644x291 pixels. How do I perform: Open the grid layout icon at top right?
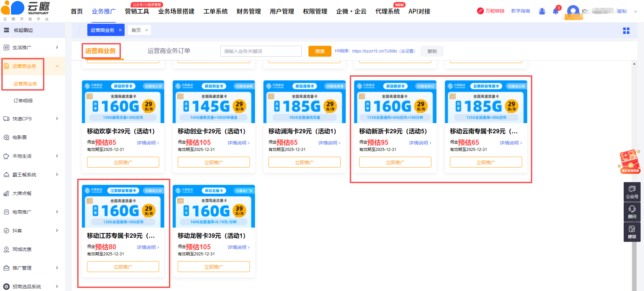click(x=626, y=31)
